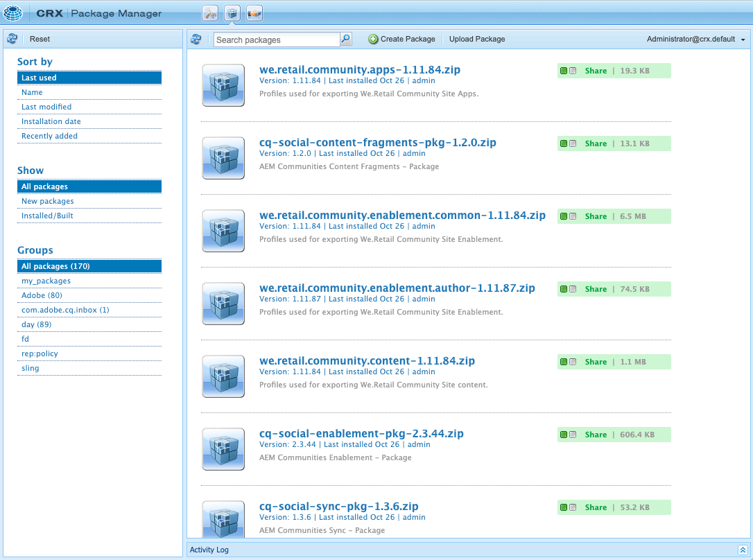Click the magnifier icon to run a package search
The image size is (753, 560).
345,39
